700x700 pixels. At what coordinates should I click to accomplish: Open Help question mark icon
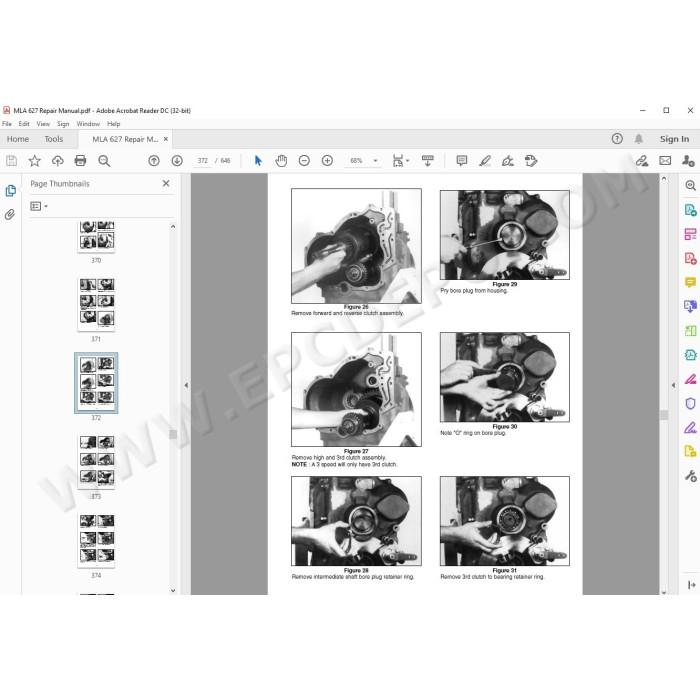coord(617,139)
